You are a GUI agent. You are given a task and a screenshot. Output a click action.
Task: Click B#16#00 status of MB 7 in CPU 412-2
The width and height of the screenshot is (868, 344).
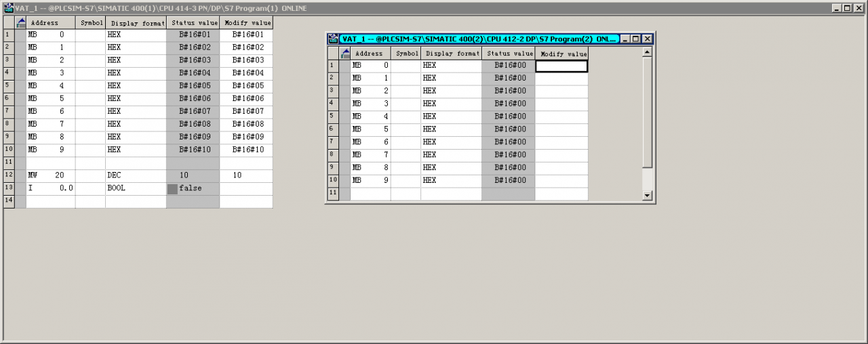[x=509, y=155]
